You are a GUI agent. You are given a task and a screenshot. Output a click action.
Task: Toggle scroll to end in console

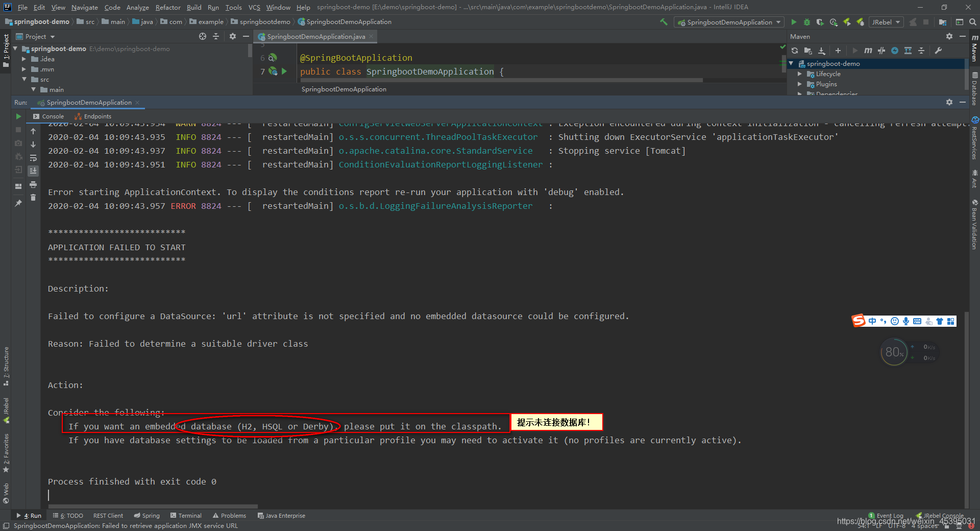click(x=33, y=171)
